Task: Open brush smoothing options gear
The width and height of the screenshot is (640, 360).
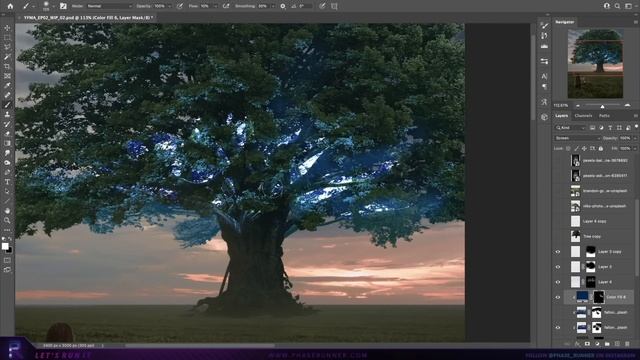Action: 283,6
